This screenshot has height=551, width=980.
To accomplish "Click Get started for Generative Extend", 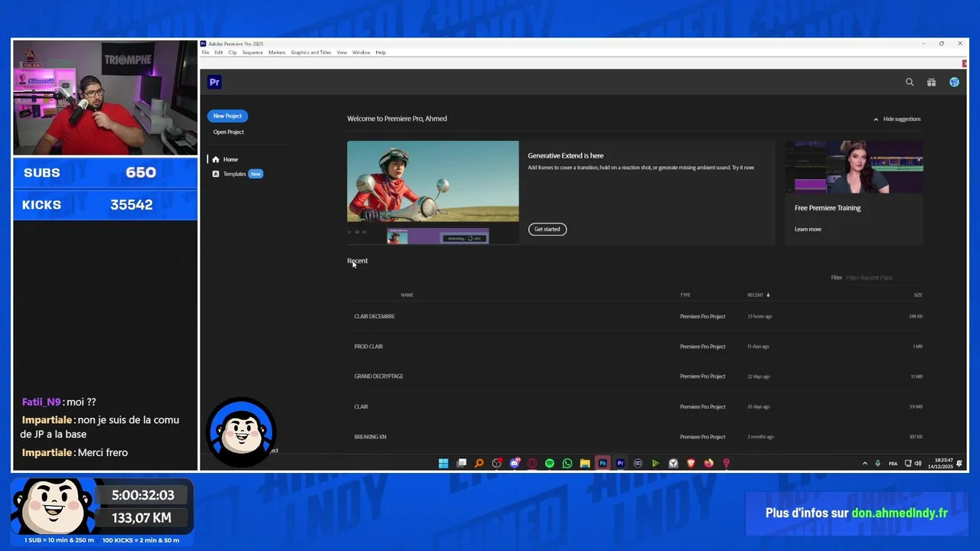I will (547, 229).
